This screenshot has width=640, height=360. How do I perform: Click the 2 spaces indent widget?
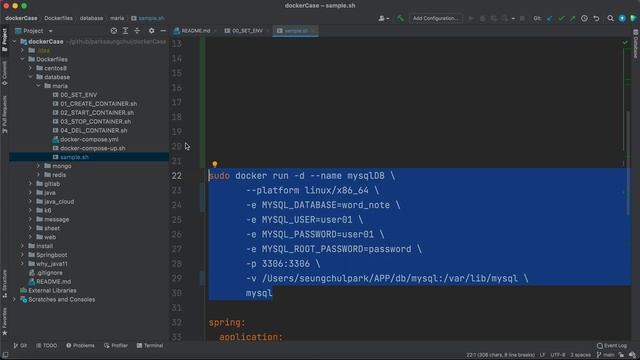(x=580, y=355)
